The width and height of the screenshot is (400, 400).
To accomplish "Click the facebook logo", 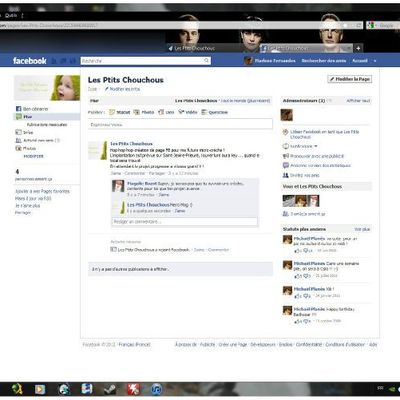I will click(30, 61).
